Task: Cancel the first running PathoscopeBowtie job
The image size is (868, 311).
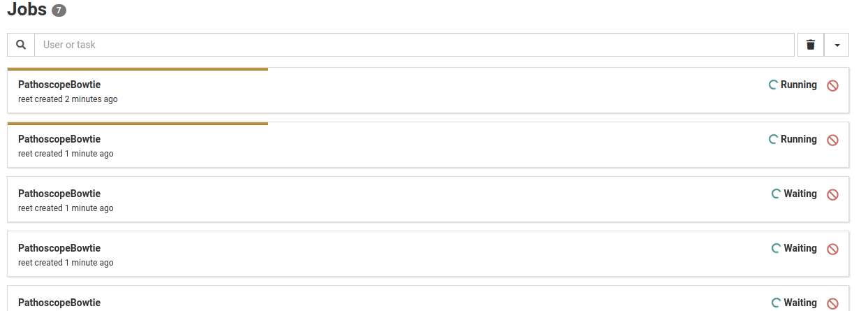Action: coord(832,85)
